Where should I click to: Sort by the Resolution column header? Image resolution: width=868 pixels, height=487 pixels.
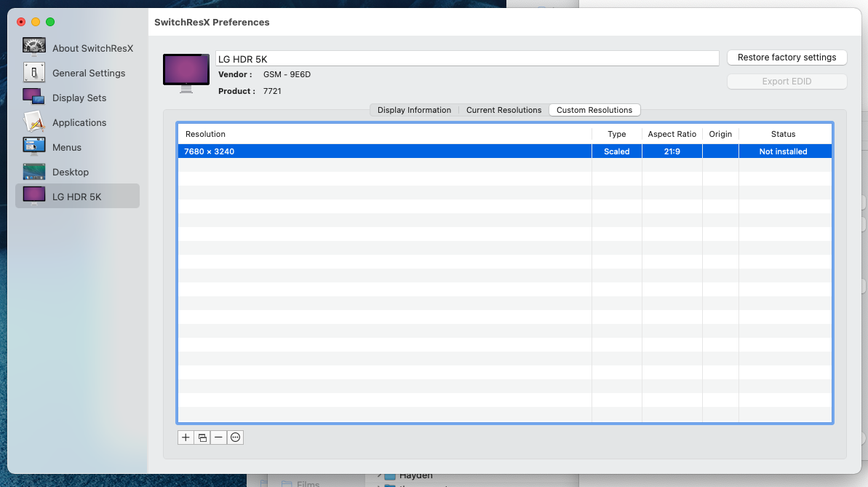click(x=385, y=134)
